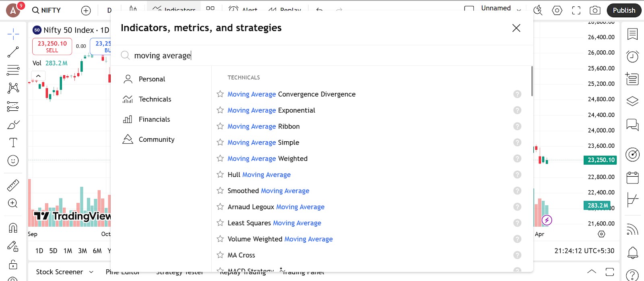Select the trend line drawing tool
This screenshot has width=644, height=281.
coord(13,52)
